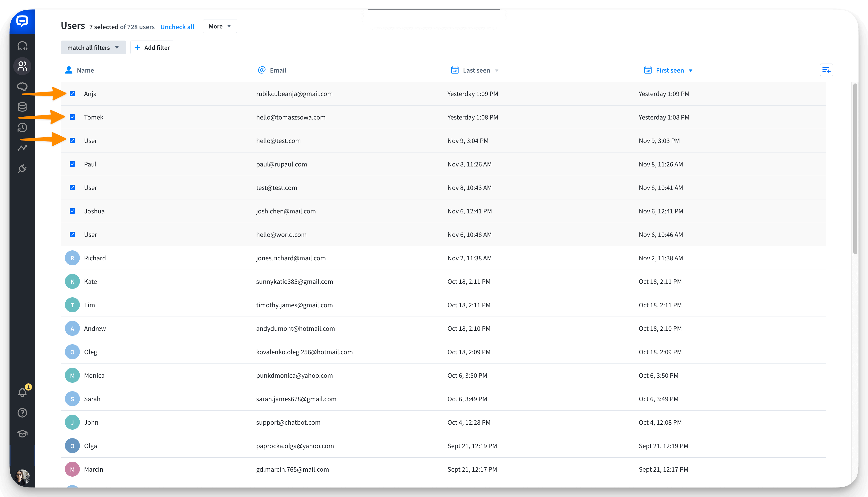Uncheck Anja's checkbox
This screenshot has height=497, width=868.
point(72,93)
